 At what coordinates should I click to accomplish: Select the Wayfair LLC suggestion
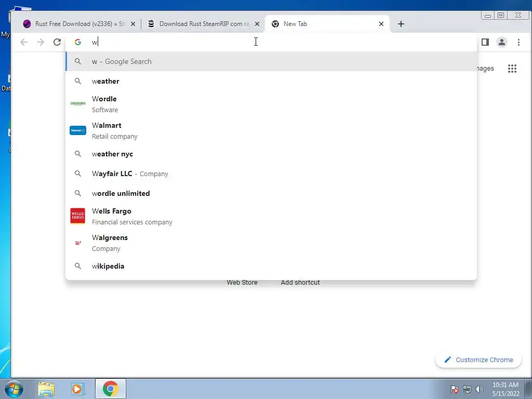[x=271, y=174]
